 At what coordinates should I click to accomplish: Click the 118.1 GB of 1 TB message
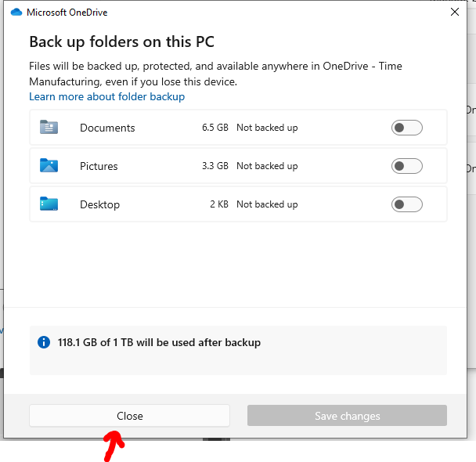[x=159, y=342]
